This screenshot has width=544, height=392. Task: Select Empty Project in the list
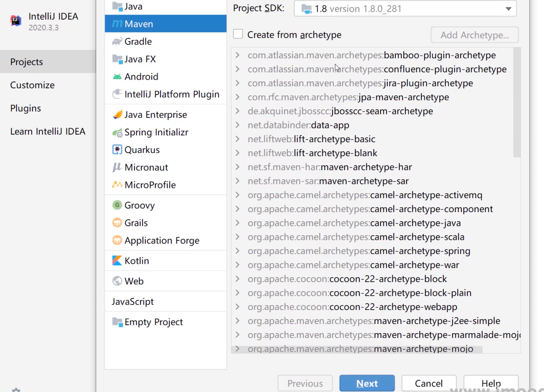point(153,322)
